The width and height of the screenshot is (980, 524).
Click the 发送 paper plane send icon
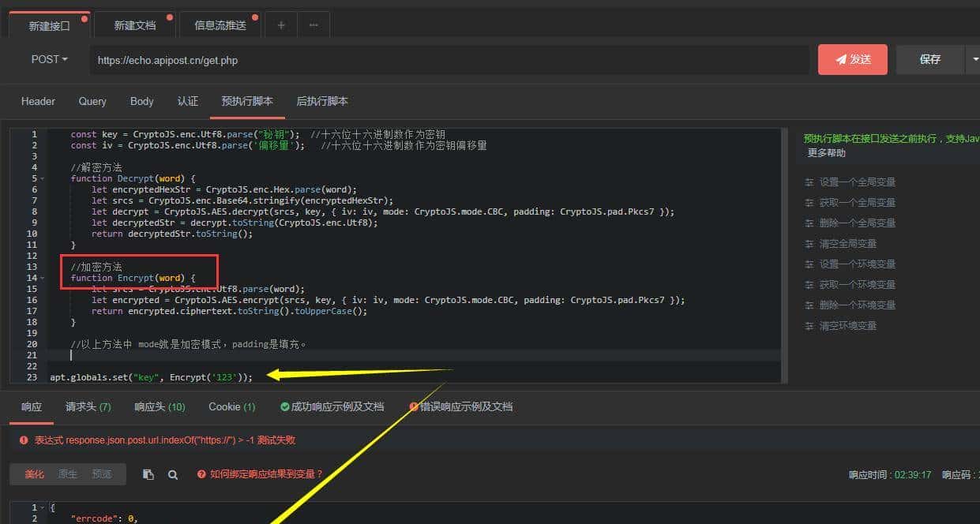click(841, 59)
